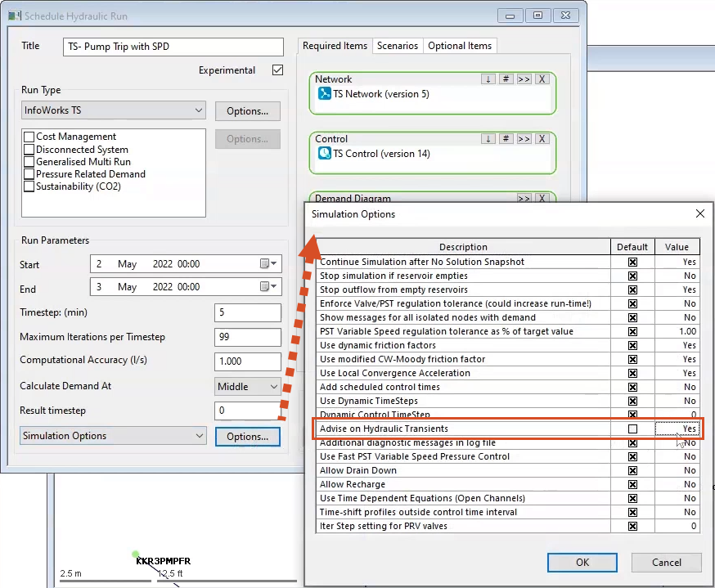Click the Title text field
The image size is (715, 588).
coord(173,47)
